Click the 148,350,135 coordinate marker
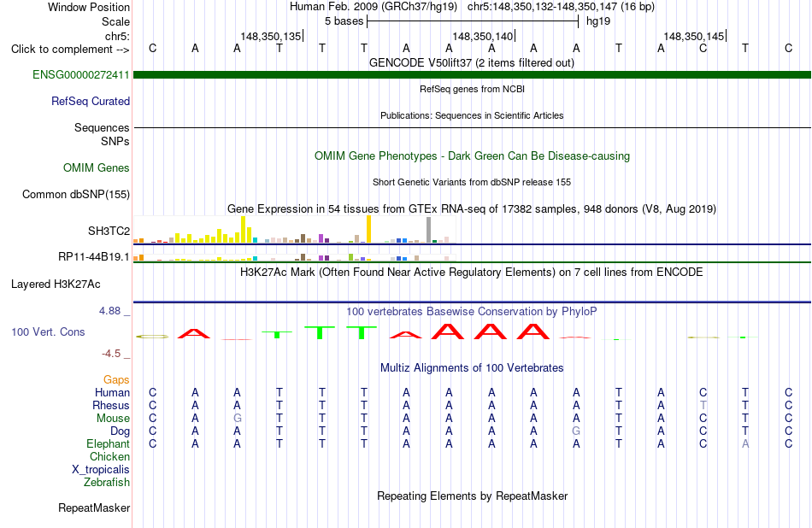The image size is (812, 528). coord(271,36)
